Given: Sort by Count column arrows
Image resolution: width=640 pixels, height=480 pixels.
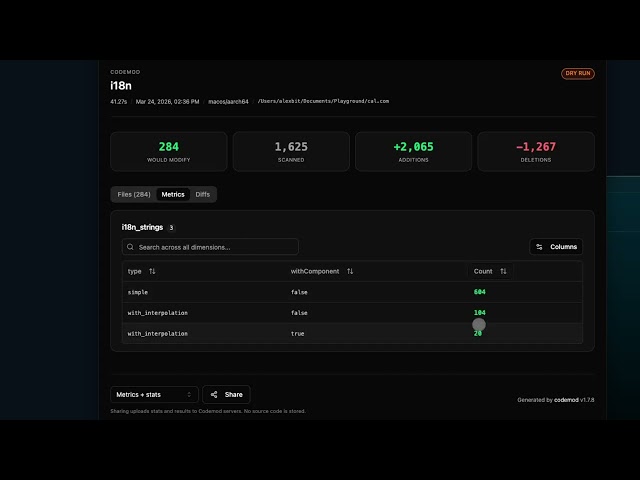Looking at the screenshot, I should click(x=503, y=271).
